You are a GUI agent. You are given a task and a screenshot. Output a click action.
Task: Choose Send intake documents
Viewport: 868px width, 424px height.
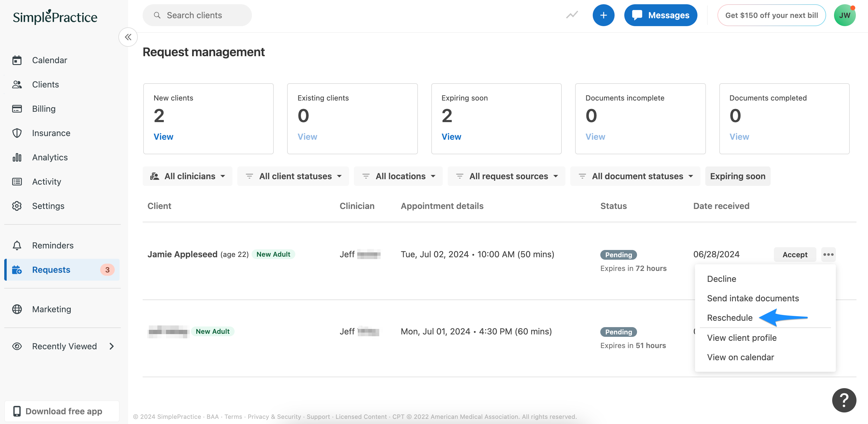pos(753,299)
